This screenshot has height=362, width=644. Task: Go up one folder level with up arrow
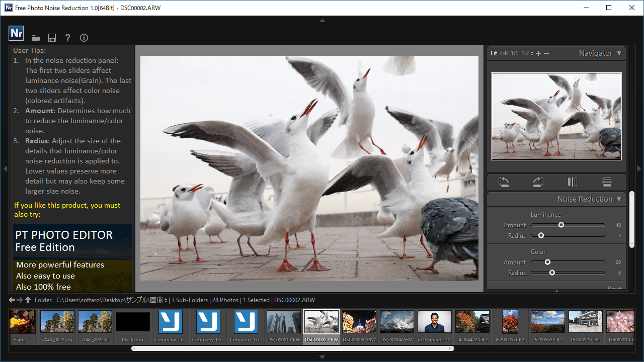coord(28,300)
